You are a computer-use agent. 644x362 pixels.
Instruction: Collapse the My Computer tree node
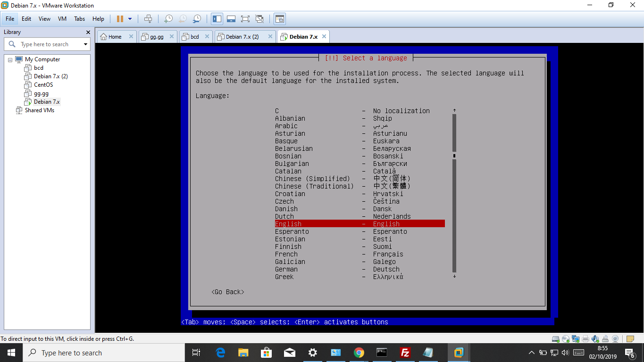coord(10,60)
